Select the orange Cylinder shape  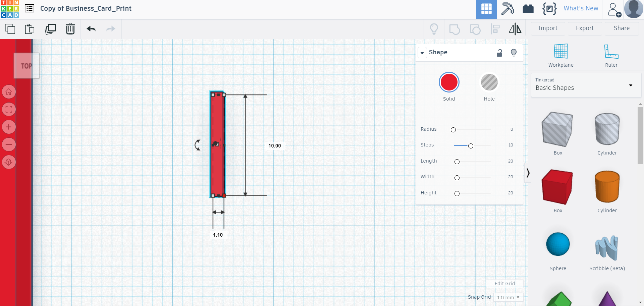pyautogui.click(x=607, y=187)
